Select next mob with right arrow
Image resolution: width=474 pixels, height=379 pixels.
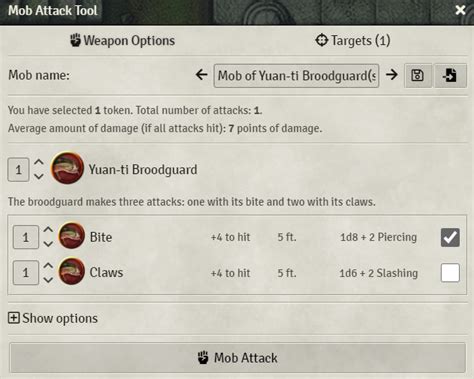[392, 75]
